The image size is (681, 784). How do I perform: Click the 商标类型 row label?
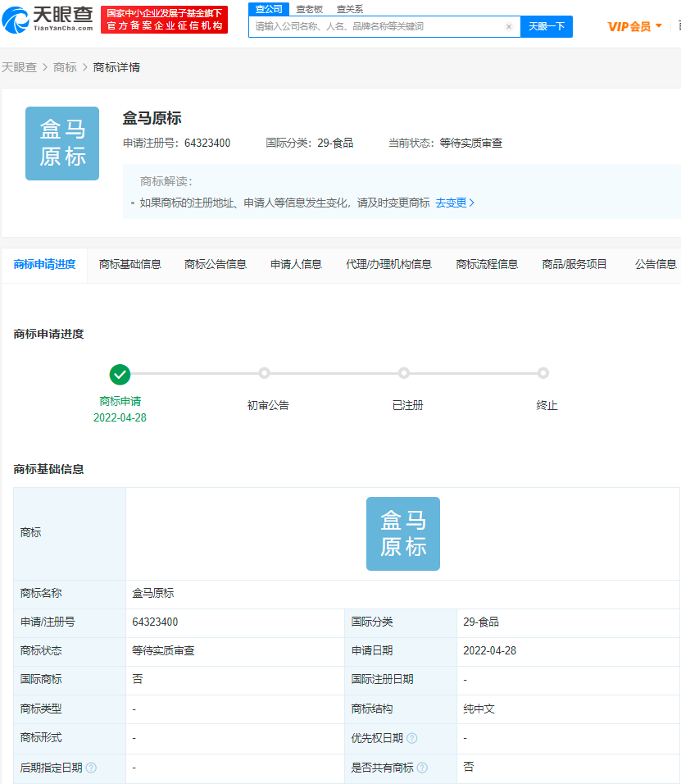click(x=41, y=709)
